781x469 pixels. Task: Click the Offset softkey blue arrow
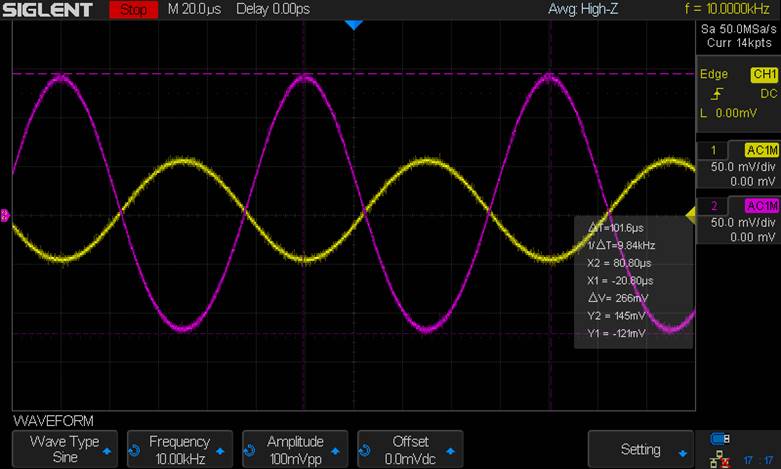point(450,451)
